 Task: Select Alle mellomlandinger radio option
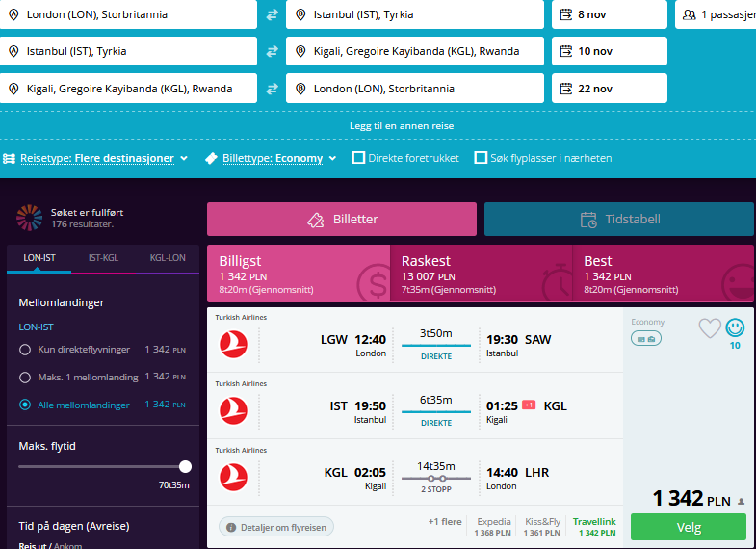click(25, 405)
